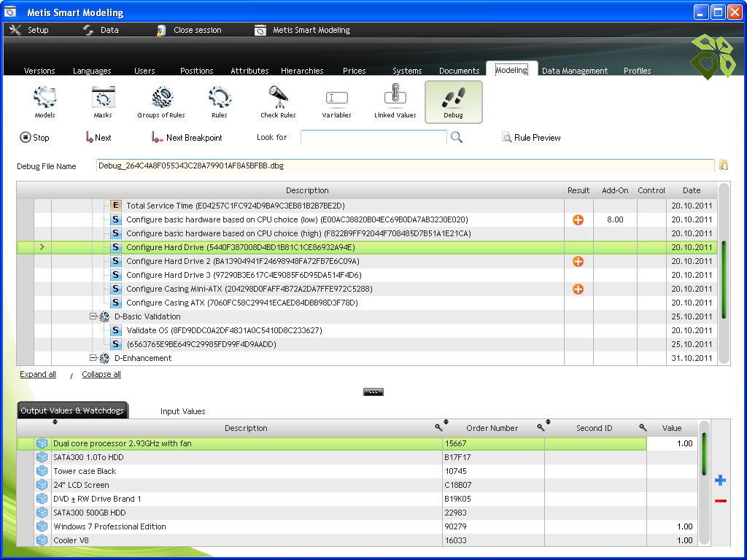
Task: Click the folder icon next to Debug File Name
Action: (x=724, y=166)
